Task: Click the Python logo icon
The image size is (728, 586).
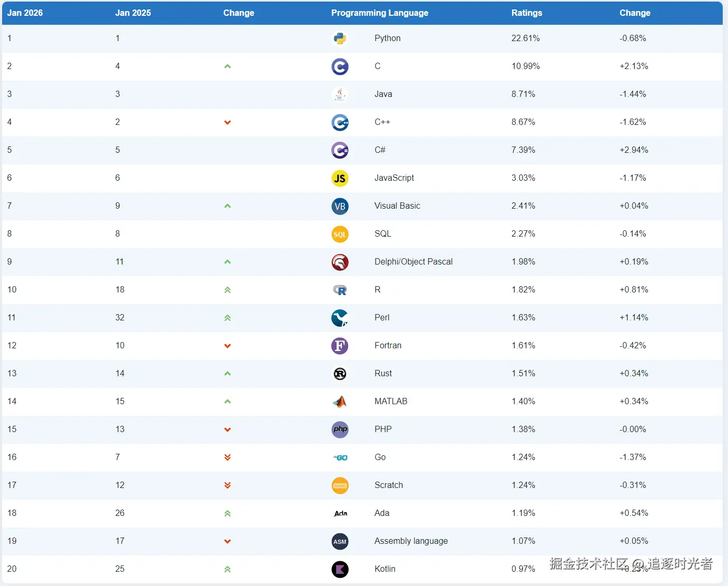Action: 340,38
